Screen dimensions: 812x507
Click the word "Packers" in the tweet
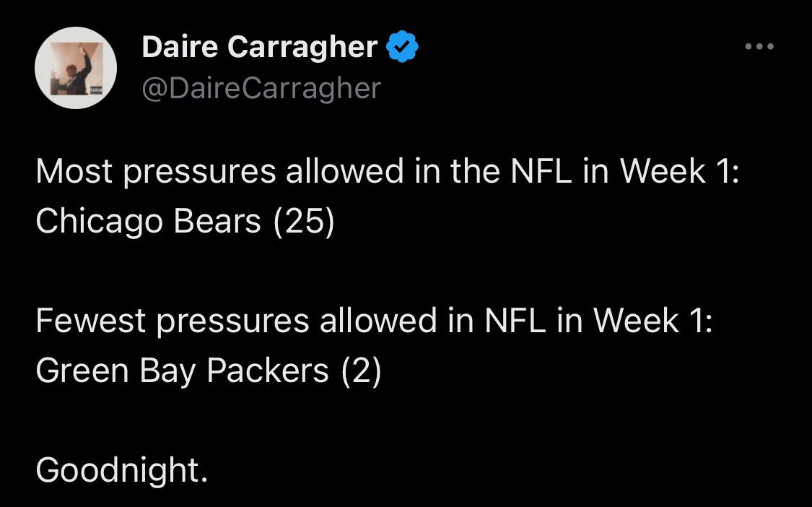pos(267,370)
